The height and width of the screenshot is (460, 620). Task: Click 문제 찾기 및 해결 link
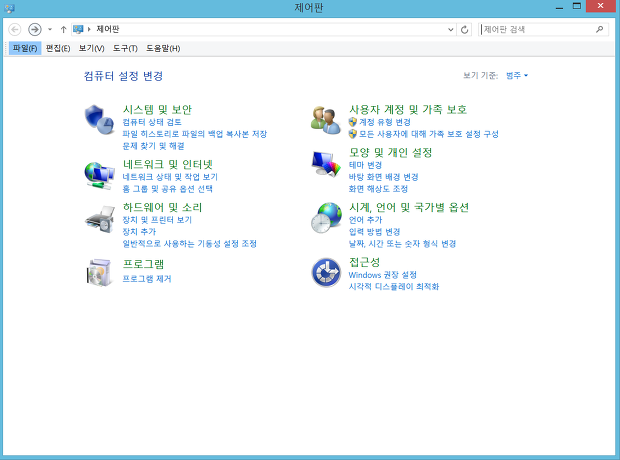coord(153,146)
